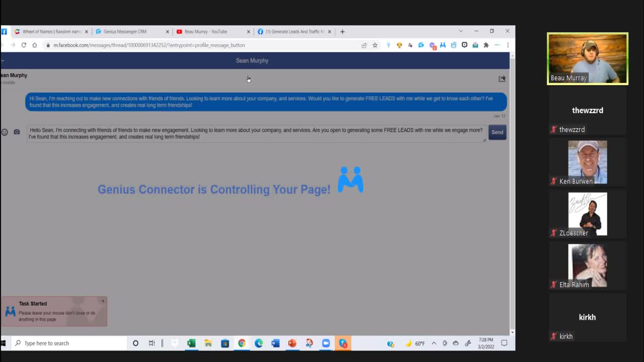Open the browser home page button
This screenshot has width=644, height=362.
35,45
